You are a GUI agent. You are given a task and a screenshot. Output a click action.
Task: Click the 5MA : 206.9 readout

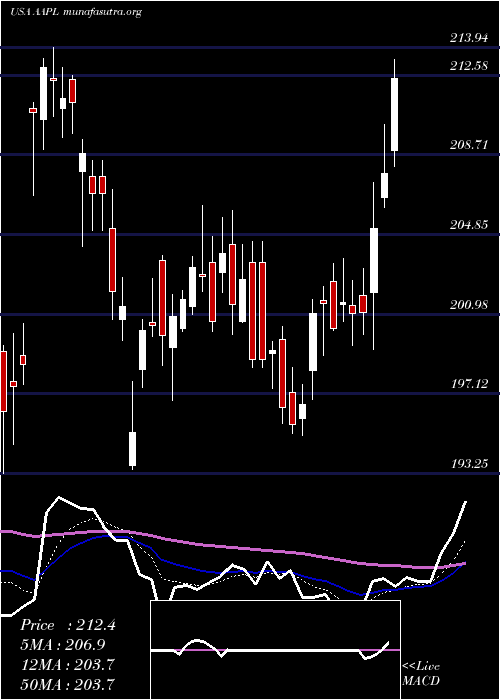63,645
